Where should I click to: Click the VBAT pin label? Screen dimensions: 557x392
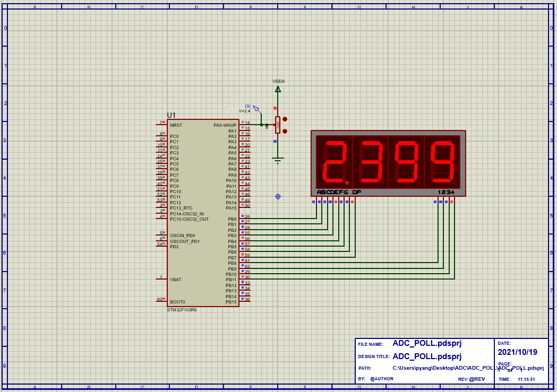point(175,280)
